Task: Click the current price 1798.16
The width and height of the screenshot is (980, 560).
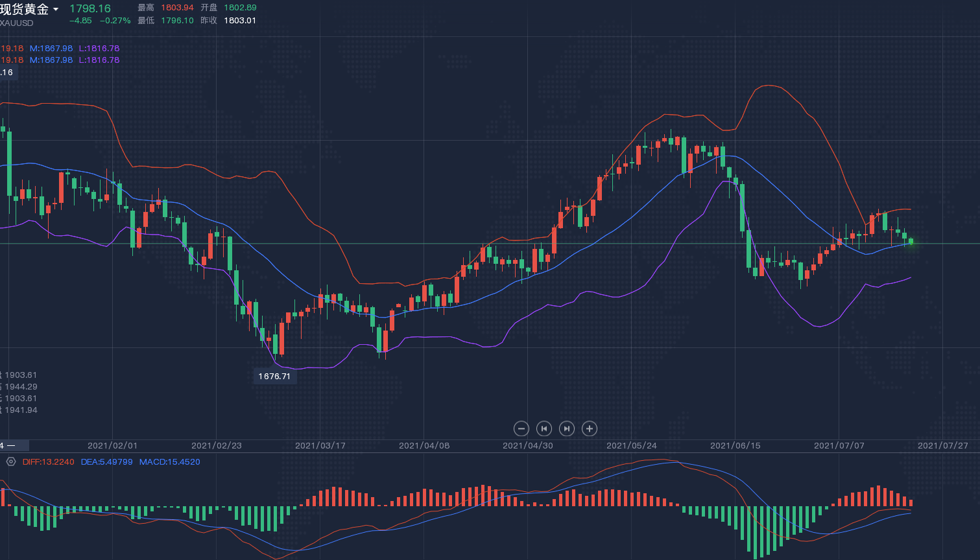Action: (x=90, y=9)
